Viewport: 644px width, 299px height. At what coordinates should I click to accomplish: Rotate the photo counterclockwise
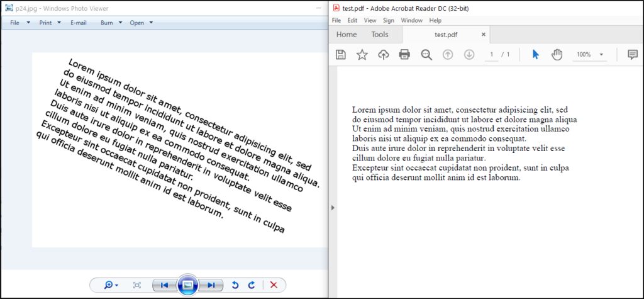235,285
